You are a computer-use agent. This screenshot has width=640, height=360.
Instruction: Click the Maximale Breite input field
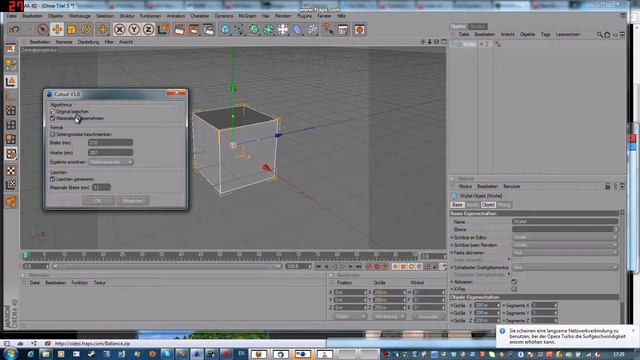[x=101, y=187]
